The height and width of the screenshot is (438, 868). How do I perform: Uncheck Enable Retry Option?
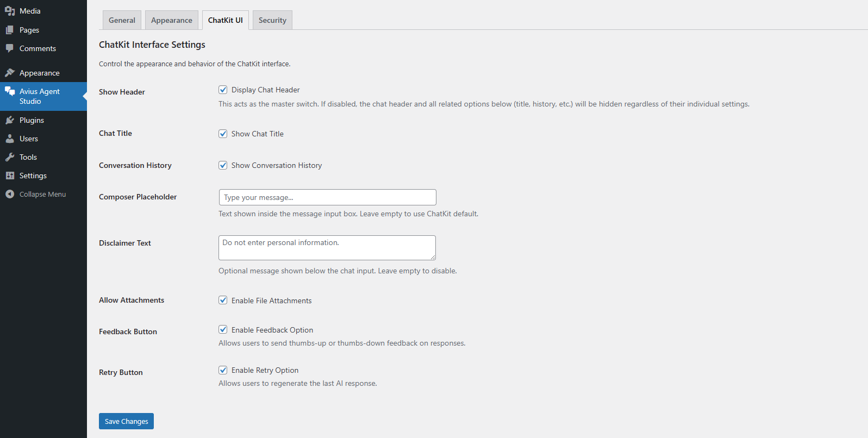click(x=223, y=370)
